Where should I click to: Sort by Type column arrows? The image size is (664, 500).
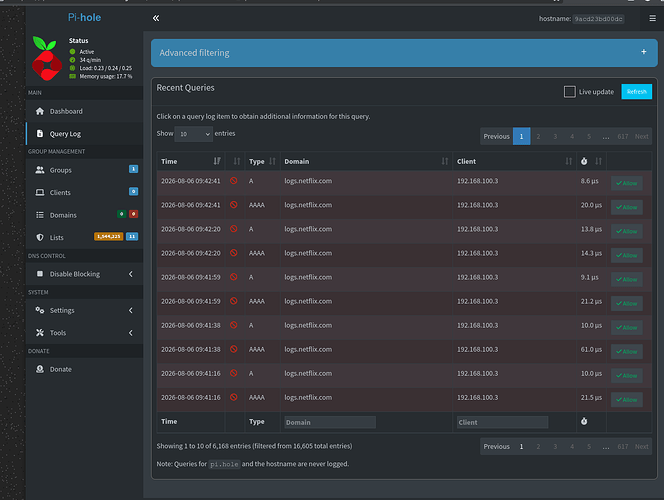[272, 161]
